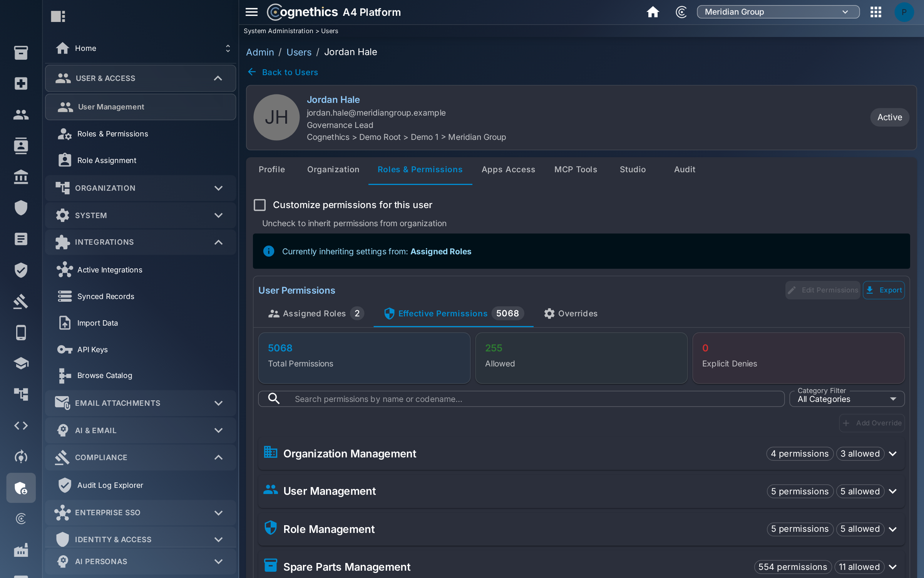Open the apps grid icon

point(875,12)
